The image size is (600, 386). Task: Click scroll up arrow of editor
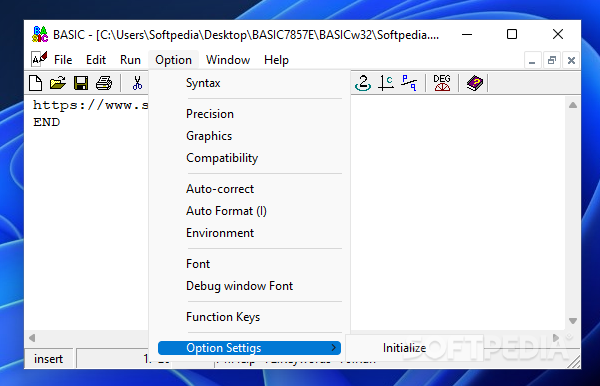point(572,105)
